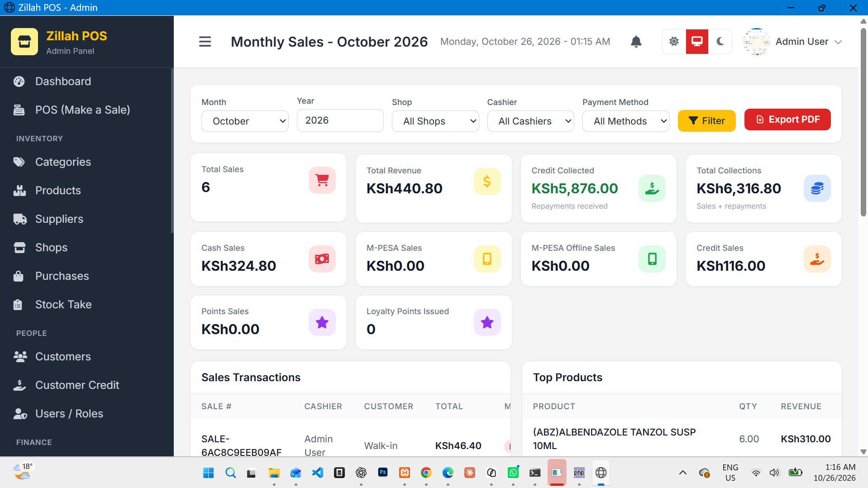Click the Loyalty Points Issued star icon
868x488 pixels.
pyautogui.click(x=487, y=322)
